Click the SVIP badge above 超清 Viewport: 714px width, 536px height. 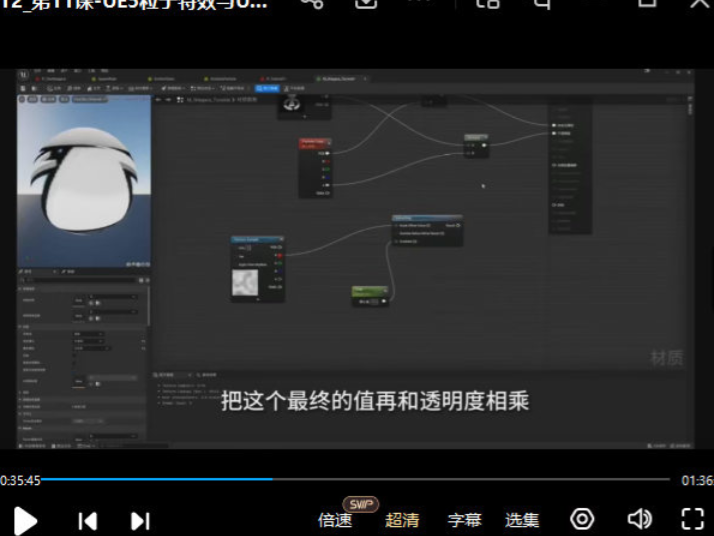pyautogui.click(x=359, y=503)
